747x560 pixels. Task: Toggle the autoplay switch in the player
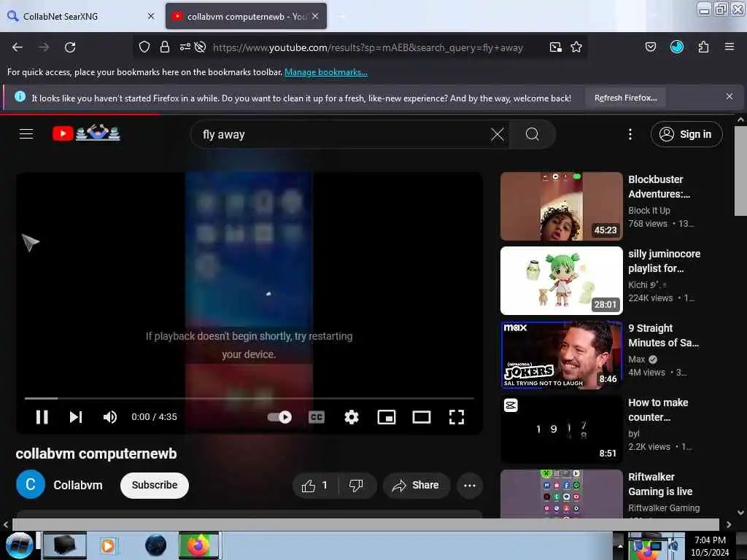279,417
